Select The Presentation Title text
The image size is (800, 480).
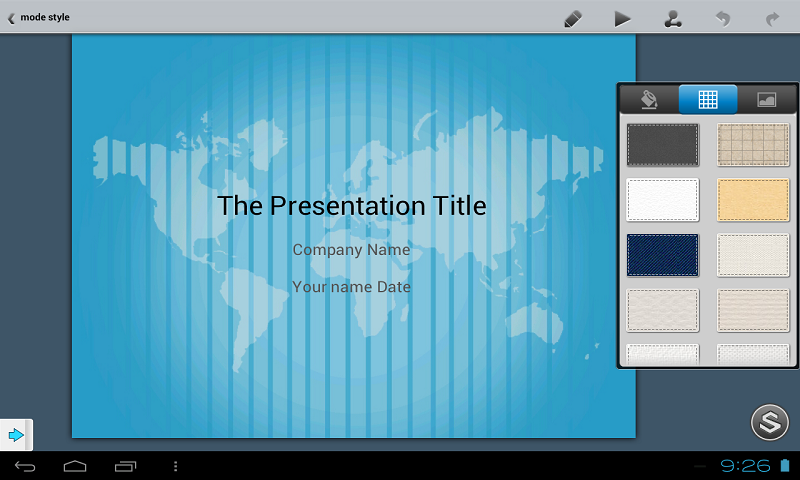point(352,206)
